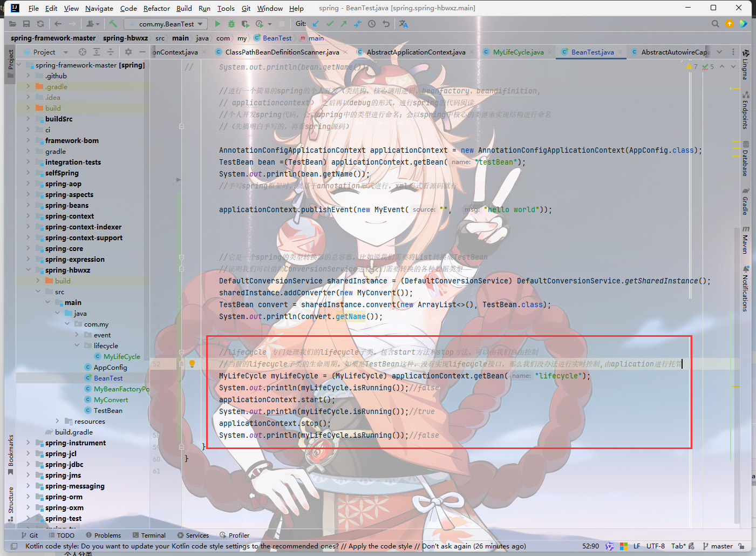Open the com.my.BeanTest run configuration dropdown
756x556 pixels.
coord(166,24)
